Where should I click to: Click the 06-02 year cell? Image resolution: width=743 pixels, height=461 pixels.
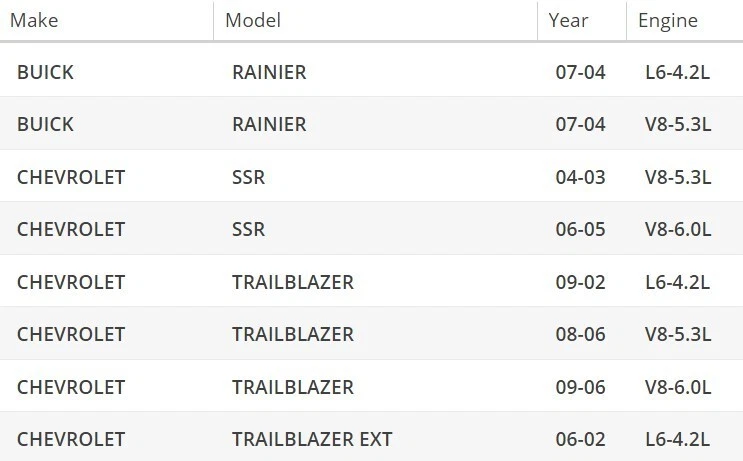[581, 438]
